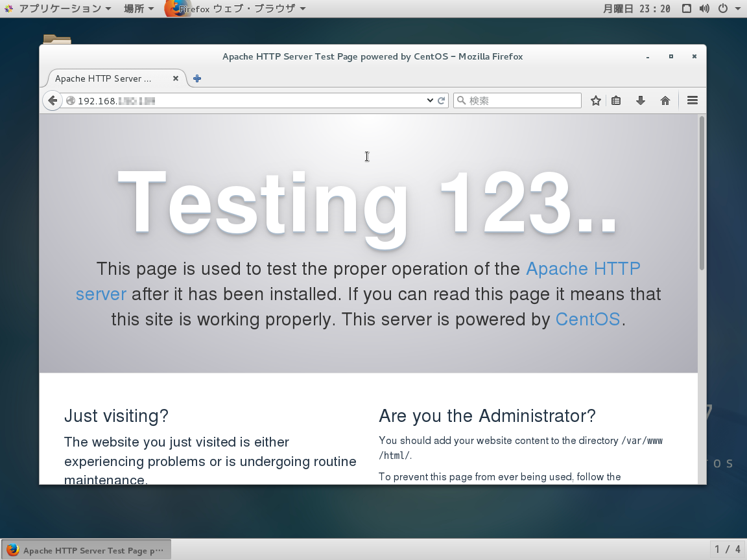Click the Firefox back arrow button
747x560 pixels.
[53, 100]
